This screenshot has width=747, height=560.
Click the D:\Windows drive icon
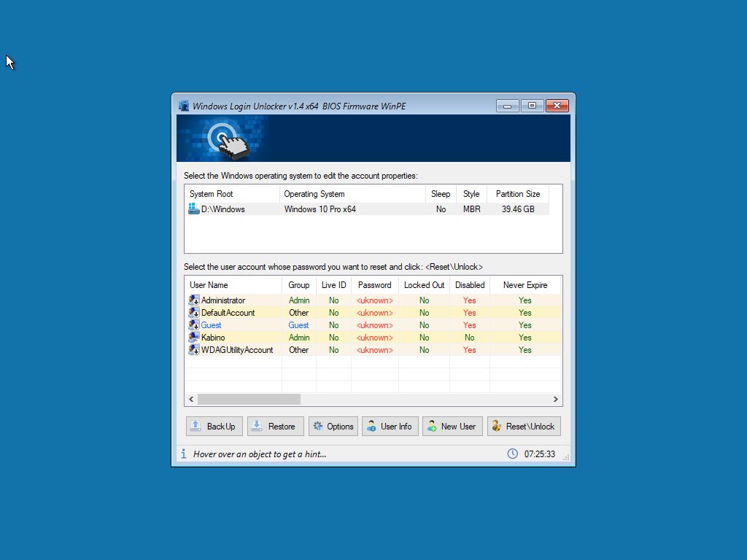194,209
